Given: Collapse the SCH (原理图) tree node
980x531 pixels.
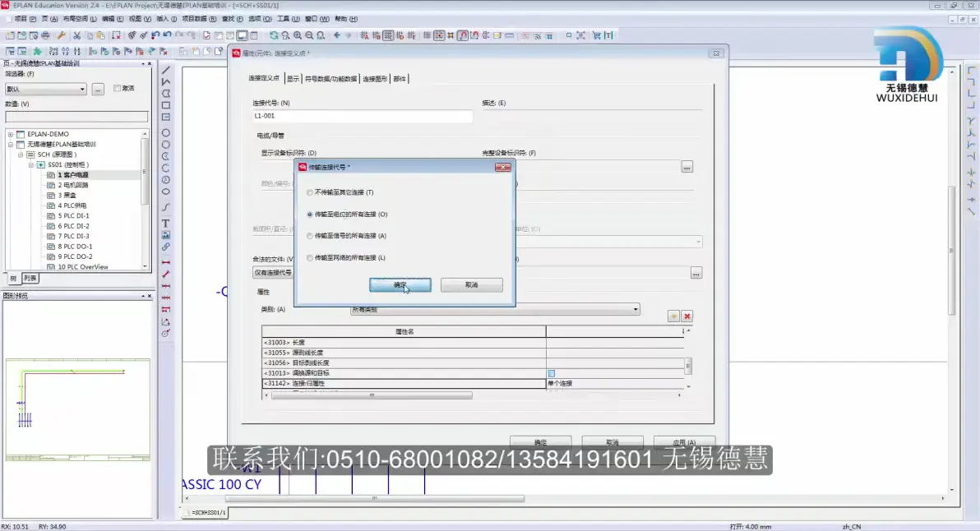Looking at the screenshot, I should pos(21,155).
